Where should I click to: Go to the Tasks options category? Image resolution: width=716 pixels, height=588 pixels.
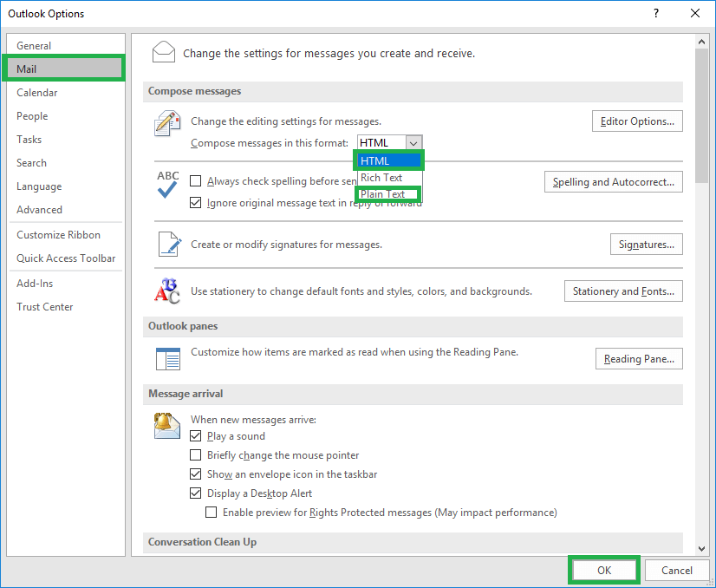(66, 140)
